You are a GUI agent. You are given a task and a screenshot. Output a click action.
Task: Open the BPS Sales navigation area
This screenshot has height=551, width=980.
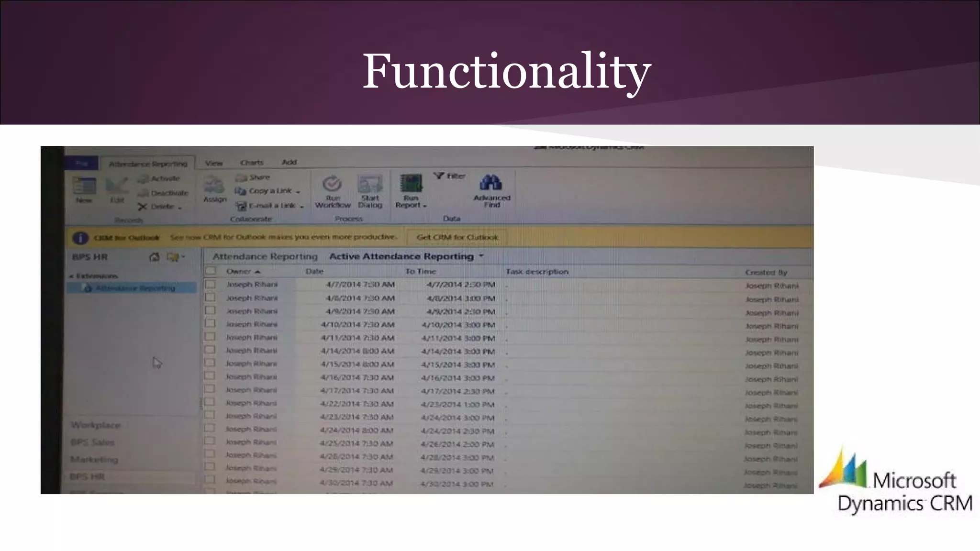[92, 442]
